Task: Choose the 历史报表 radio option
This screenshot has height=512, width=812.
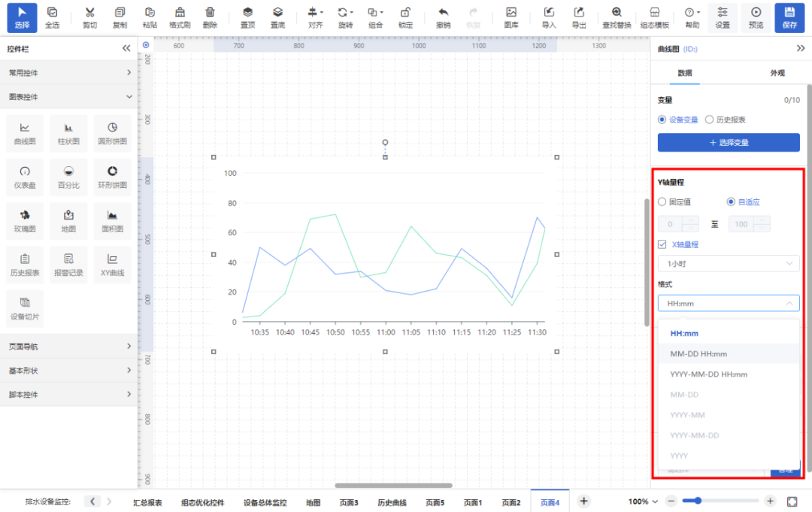Action: 710,120
